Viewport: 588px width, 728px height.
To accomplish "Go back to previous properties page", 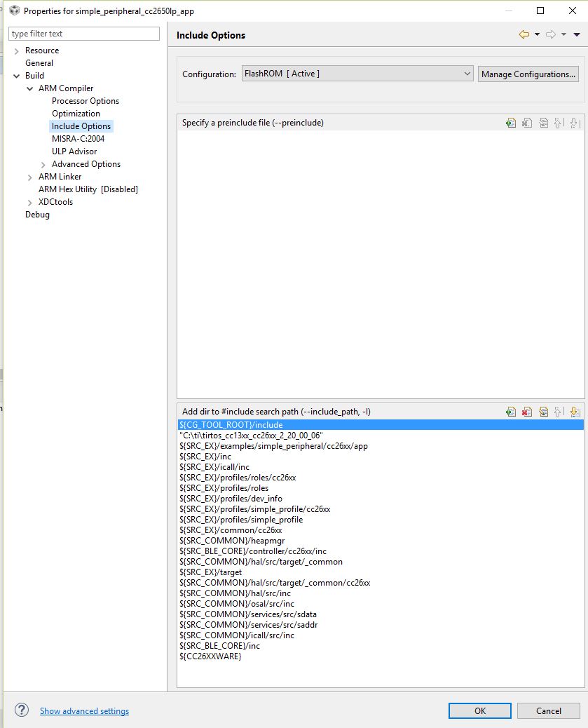I will click(x=524, y=34).
